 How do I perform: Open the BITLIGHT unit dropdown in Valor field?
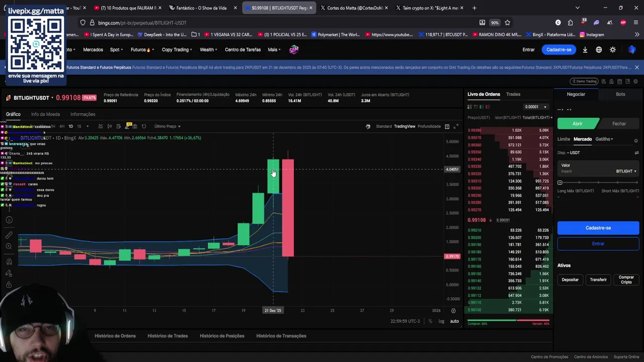pyautogui.click(x=626, y=171)
